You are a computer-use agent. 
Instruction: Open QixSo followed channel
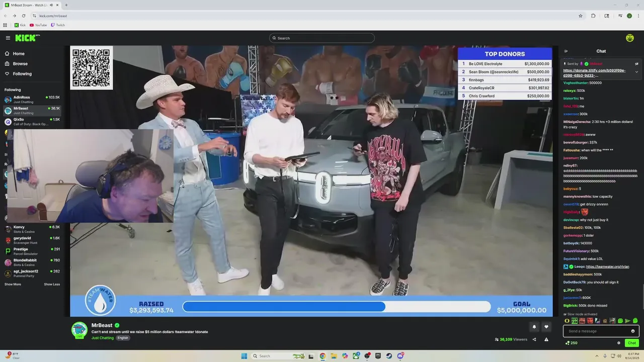tap(32, 121)
